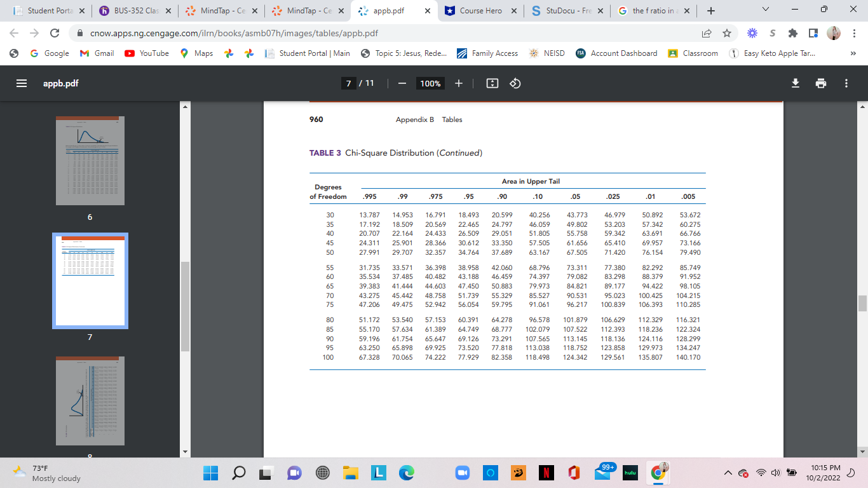Click the 100% zoom level field
Viewport: 868px width, 488px height.
point(430,83)
